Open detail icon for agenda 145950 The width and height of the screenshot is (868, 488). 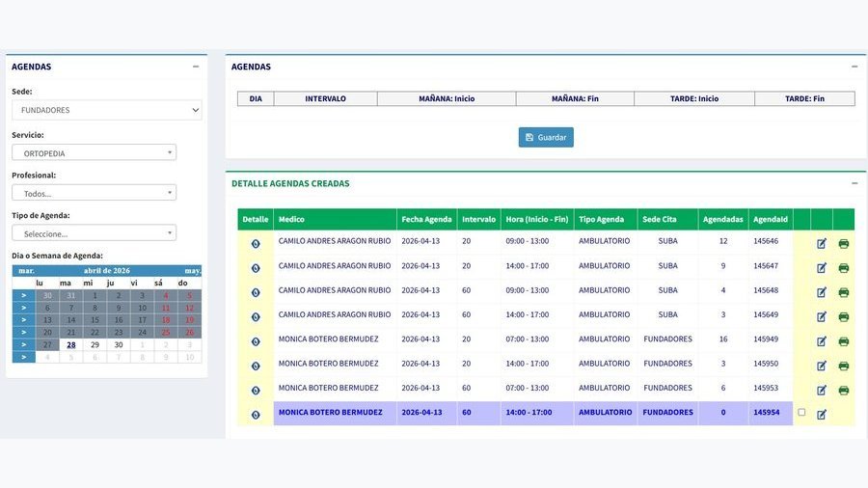click(256, 366)
